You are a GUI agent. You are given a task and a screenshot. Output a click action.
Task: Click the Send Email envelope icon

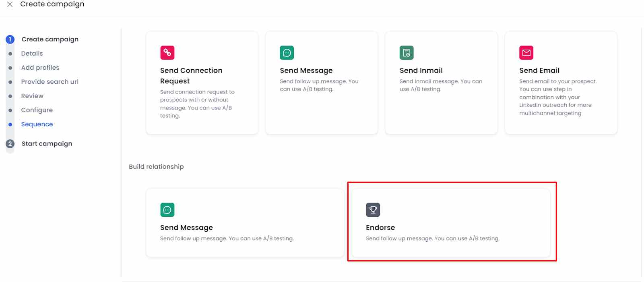pyautogui.click(x=526, y=53)
